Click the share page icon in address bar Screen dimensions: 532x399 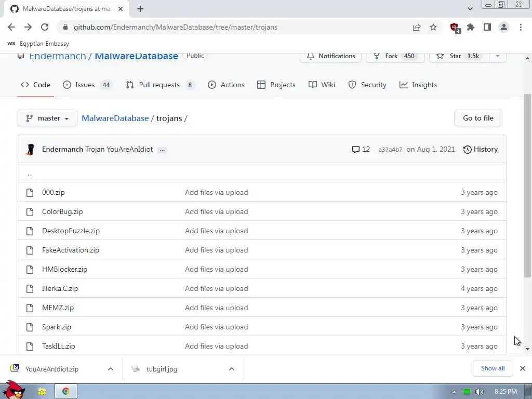(417, 27)
